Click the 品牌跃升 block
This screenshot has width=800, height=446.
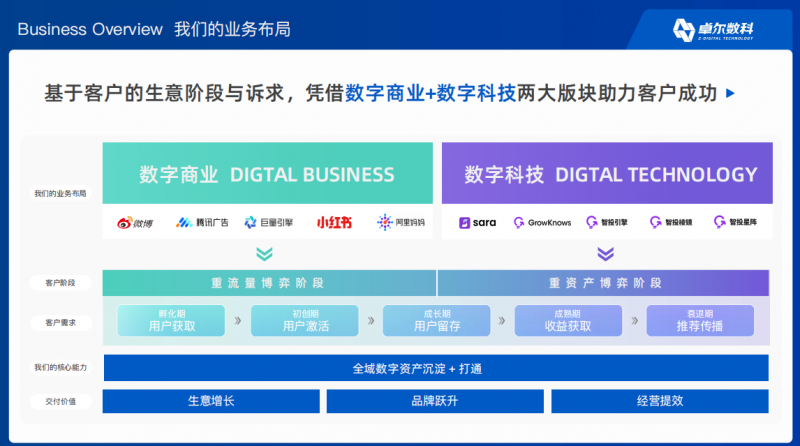pos(435,401)
